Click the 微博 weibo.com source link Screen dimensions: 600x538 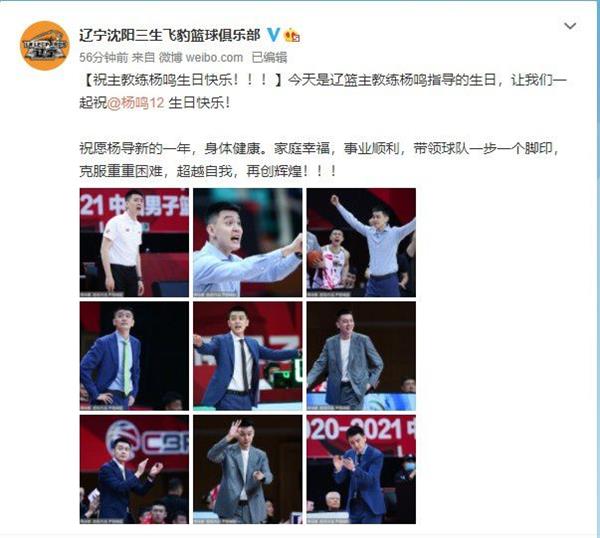[201, 58]
